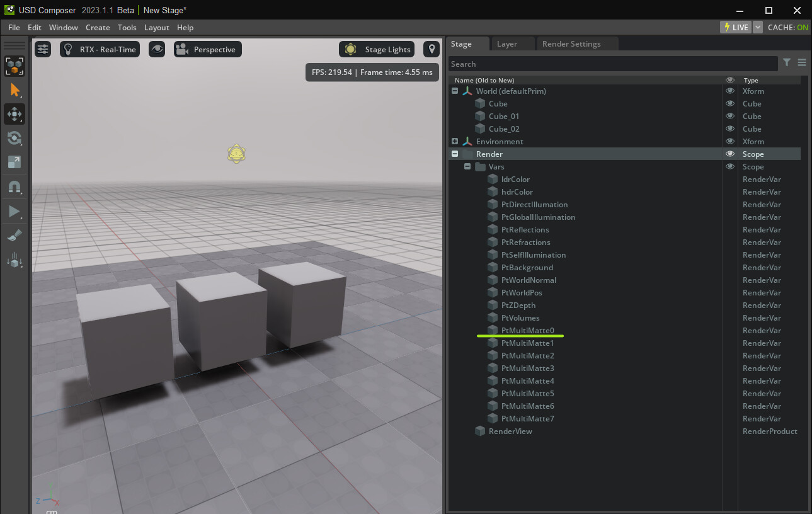Screen dimensions: 812x514
Task: Click the selection mode cube icon atop toolbar
Action: point(14,66)
